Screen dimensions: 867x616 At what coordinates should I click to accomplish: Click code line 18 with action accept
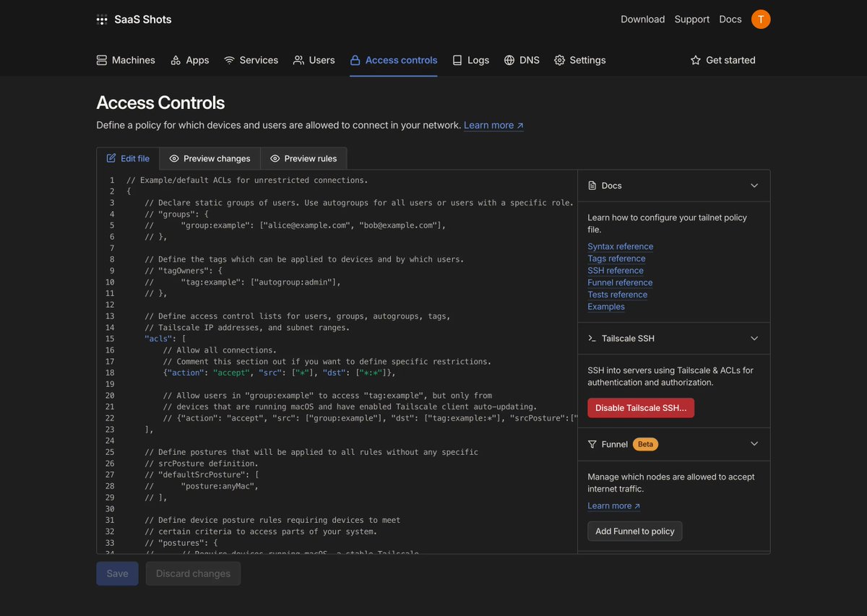coord(280,373)
